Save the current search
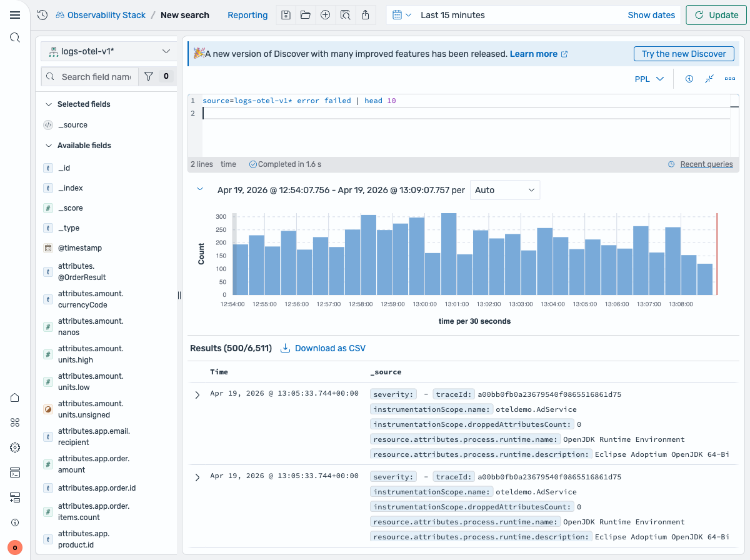This screenshot has width=750, height=560. pyautogui.click(x=286, y=14)
